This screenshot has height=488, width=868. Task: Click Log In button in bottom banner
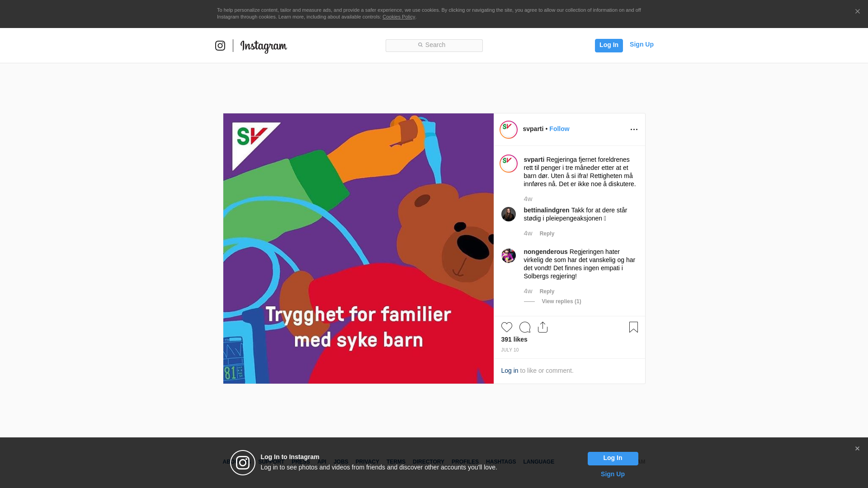(x=613, y=459)
